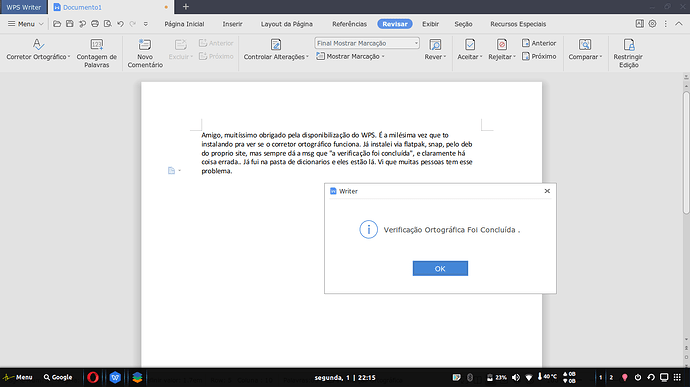Expand the Rejeitar dropdown arrow
This screenshot has width=690, height=387.
(x=514, y=57)
